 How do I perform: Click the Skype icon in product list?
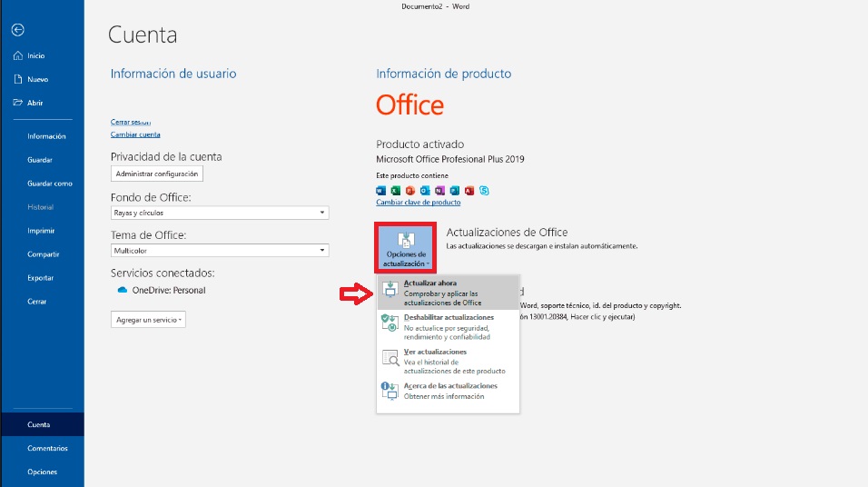[485, 191]
